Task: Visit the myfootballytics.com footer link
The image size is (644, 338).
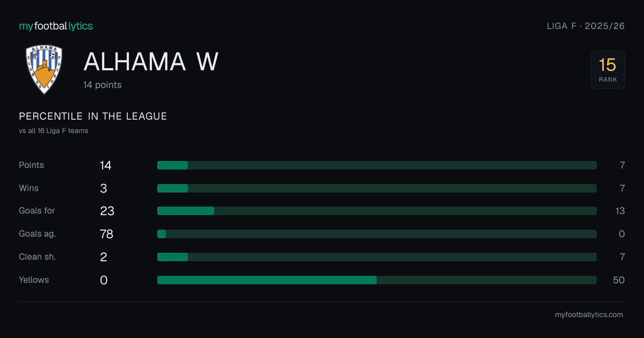Action: tap(589, 315)
